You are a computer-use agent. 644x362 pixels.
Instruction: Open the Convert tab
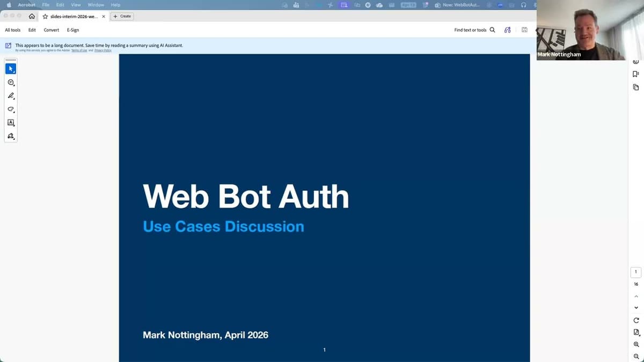(52, 30)
